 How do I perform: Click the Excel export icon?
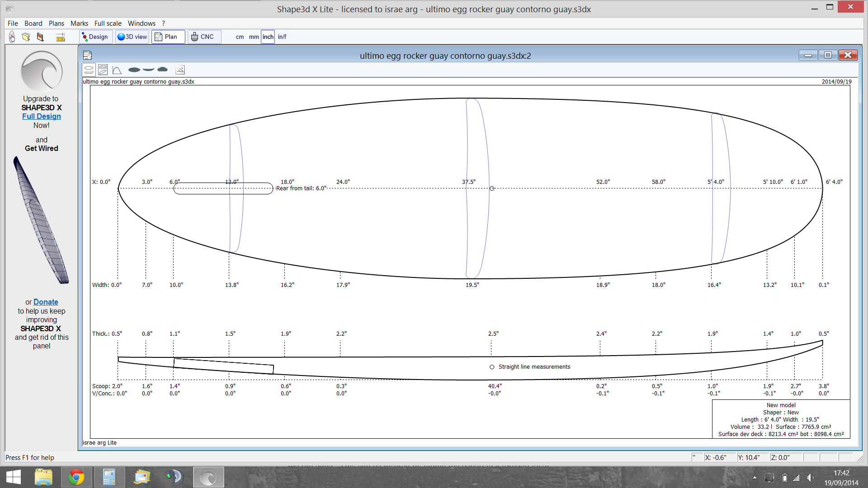tap(180, 70)
